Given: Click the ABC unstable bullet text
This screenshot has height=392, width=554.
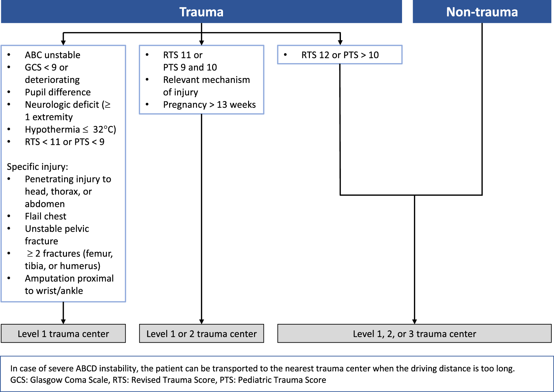Looking at the screenshot, I should click(53, 55).
